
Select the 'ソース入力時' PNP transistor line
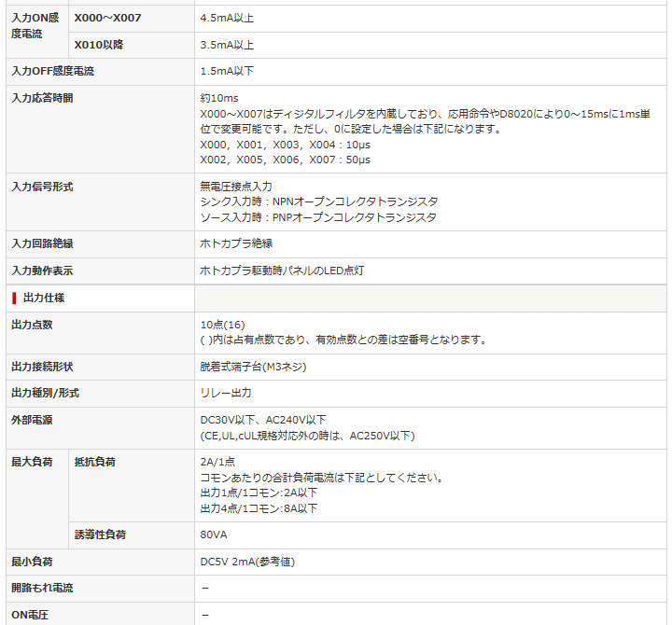tap(318, 217)
